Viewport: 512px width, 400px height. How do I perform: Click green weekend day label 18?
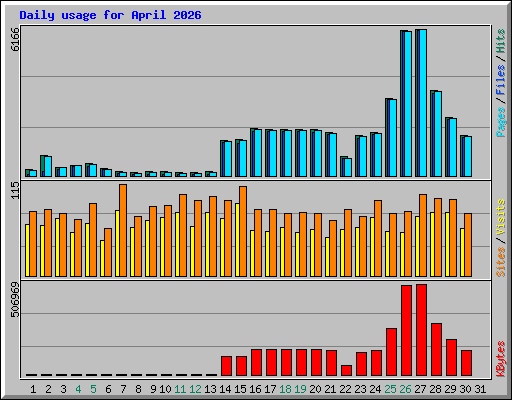tap(285, 389)
